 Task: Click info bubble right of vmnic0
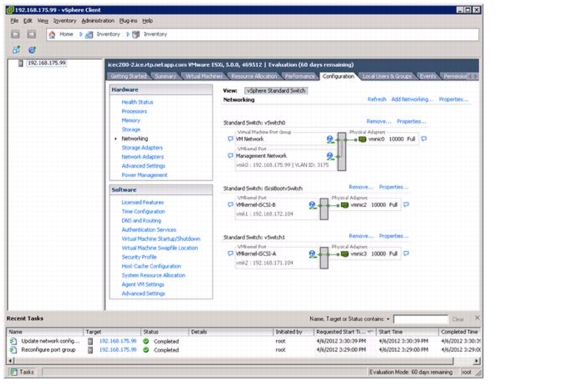(x=424, y=139)
